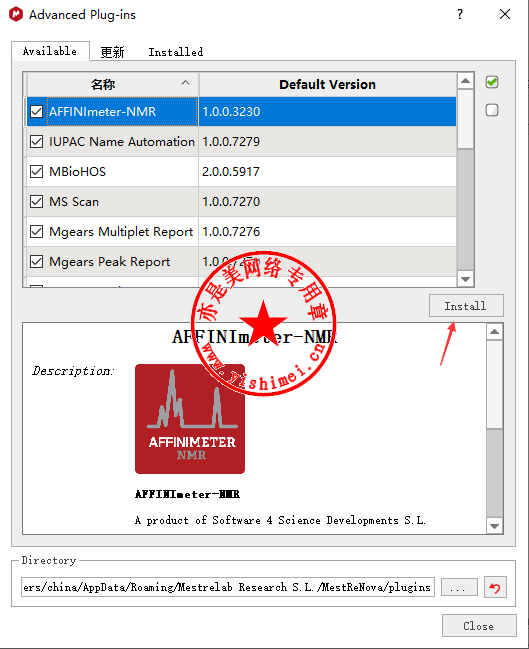Click the Install button

pyautogui.click(x=466, y=306)
